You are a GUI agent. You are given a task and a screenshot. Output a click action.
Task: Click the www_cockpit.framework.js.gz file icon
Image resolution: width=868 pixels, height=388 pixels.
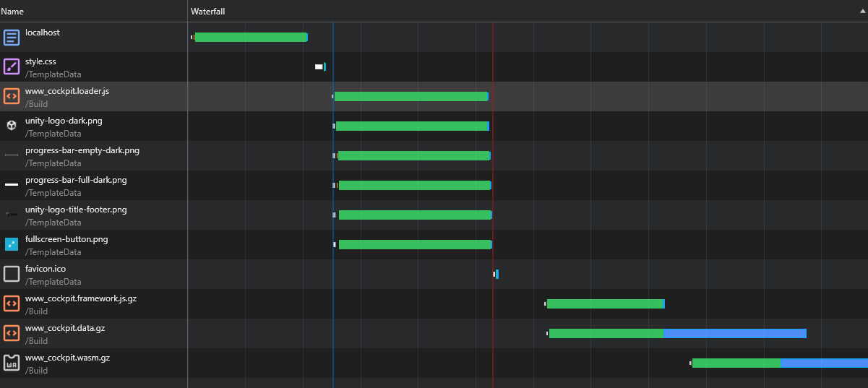click(x=12, y=304)
